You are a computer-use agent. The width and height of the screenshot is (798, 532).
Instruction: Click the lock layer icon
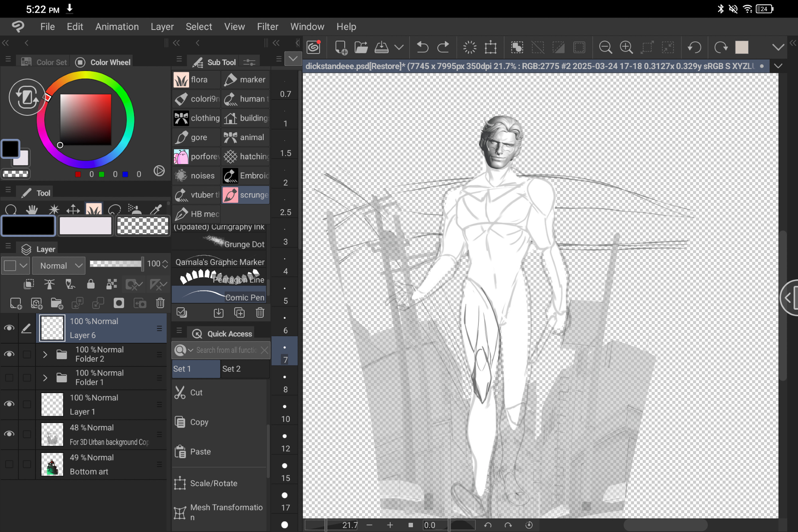[91, 284]
